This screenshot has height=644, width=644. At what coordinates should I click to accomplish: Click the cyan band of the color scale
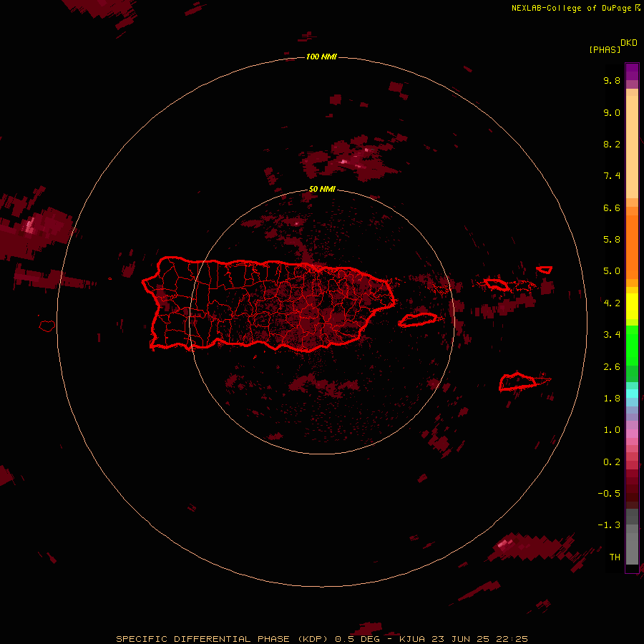pos(632,393)
